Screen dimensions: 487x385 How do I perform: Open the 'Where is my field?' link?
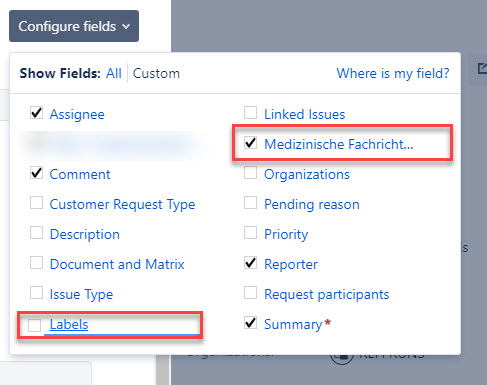(393, 73)
